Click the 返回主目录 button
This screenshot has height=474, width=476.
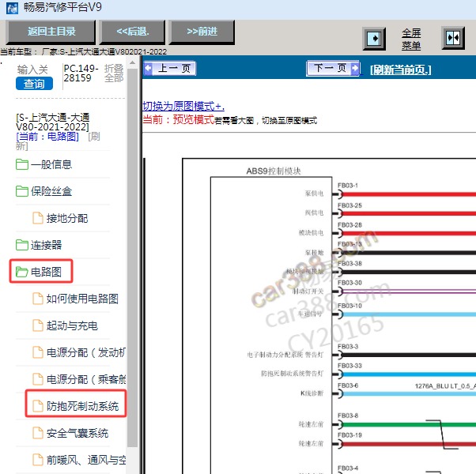(x=51, y=32)
